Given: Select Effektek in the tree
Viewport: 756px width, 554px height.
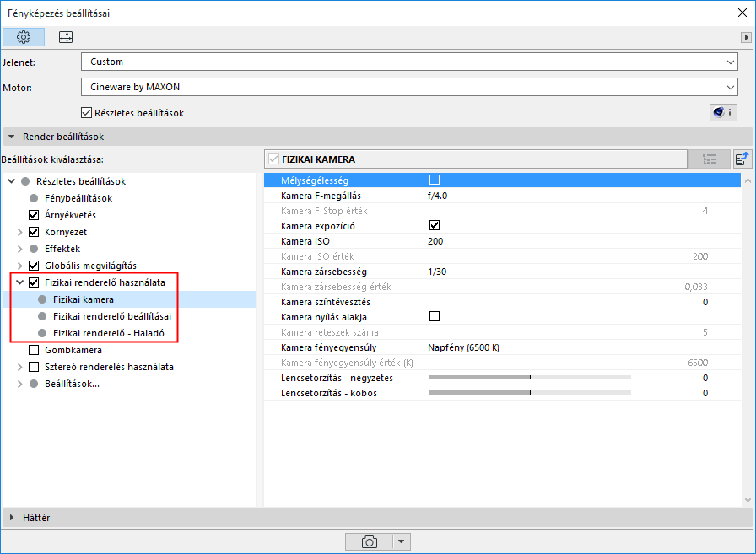Looking at the screenshot, I should tap(62, 249).
